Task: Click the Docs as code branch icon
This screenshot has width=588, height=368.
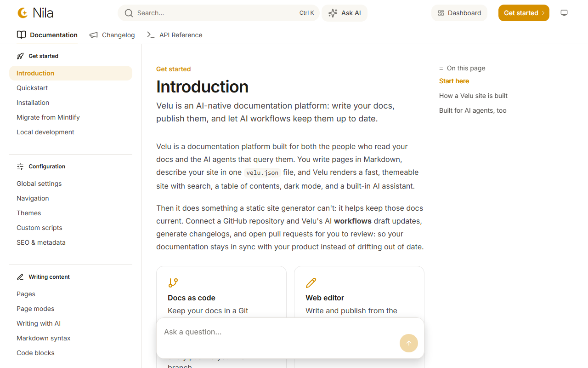Action: (x=173, y=282)
